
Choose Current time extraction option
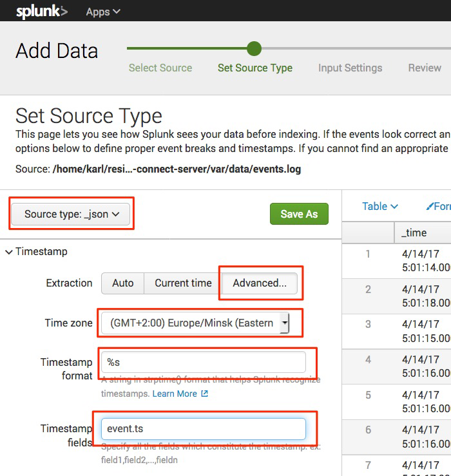click(x=183, y=283)
